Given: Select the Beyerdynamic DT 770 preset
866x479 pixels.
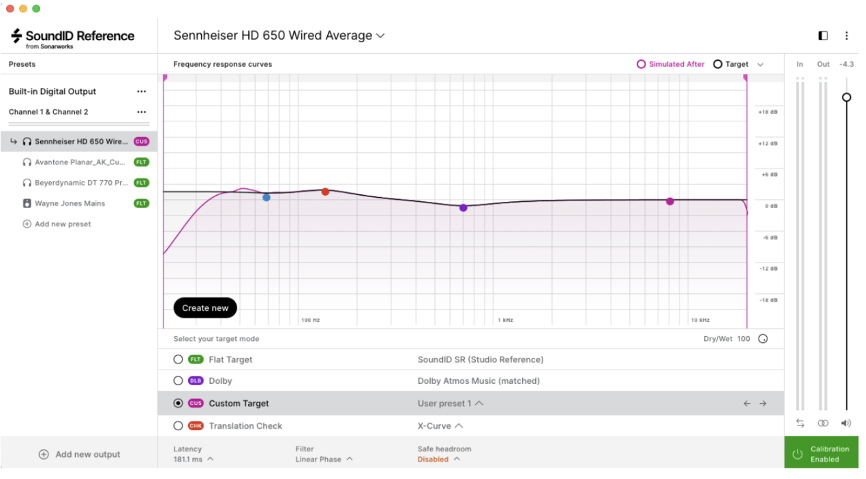Looking at the screenshot, I should (x=82, y=183).
